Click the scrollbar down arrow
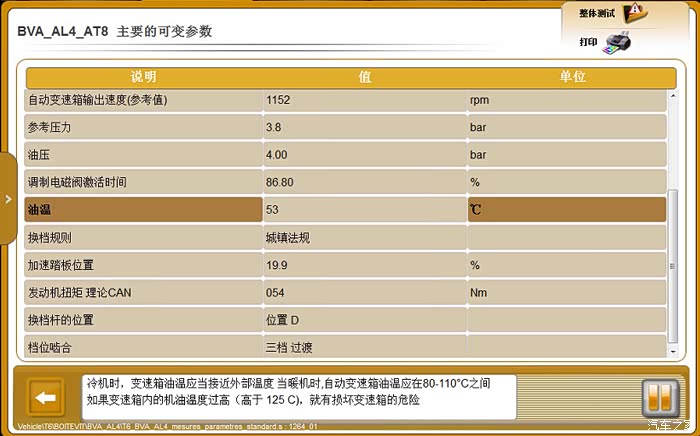The height and width of the screenshot is (436, 700). coord(673,352)
